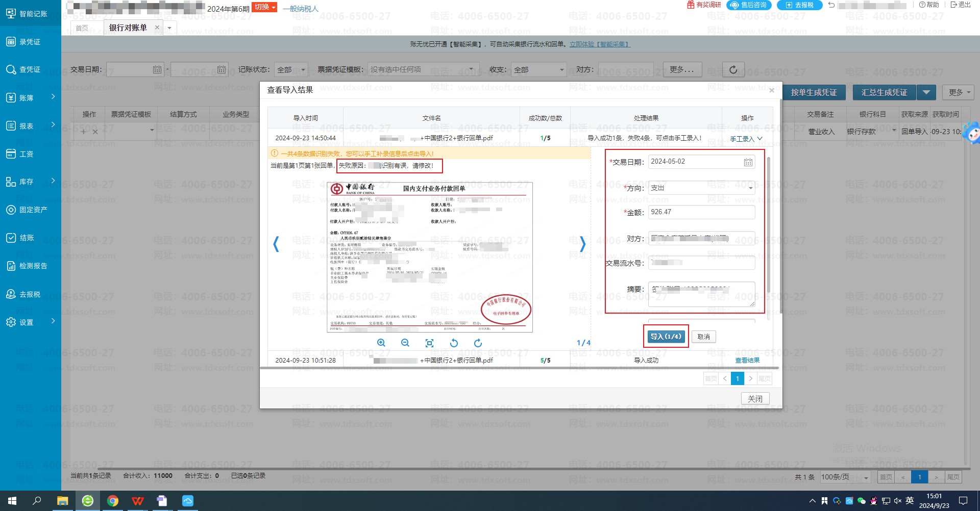The image size is (980, 511).
Task: Open calendar picker for transaction date
Action: pos(748,162)
